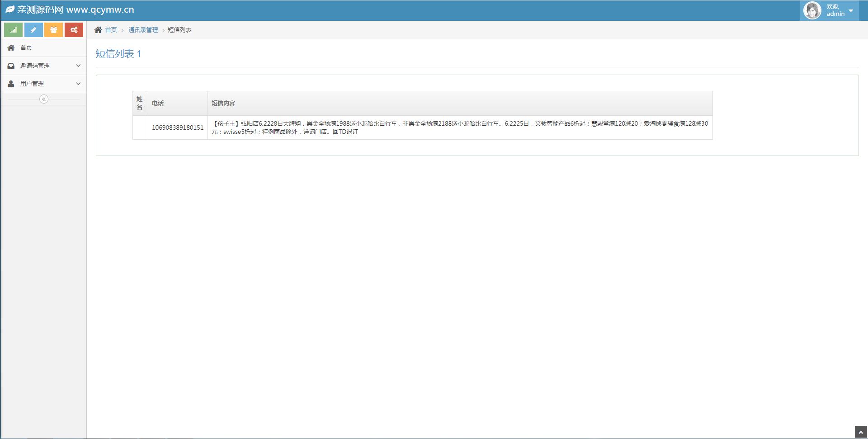The height and width of the screenshot is (439, 868).
Task: Click the green signal bars shortcut button
Action: click(14, 30)
